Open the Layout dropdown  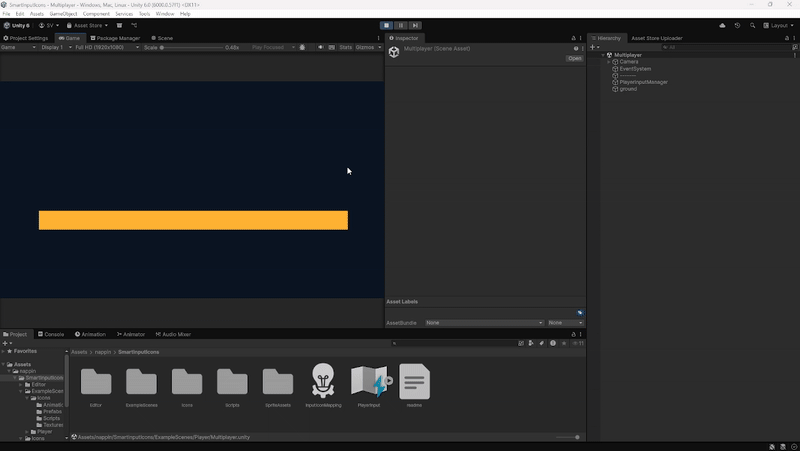pyautogui.click(x=779, y=26)
